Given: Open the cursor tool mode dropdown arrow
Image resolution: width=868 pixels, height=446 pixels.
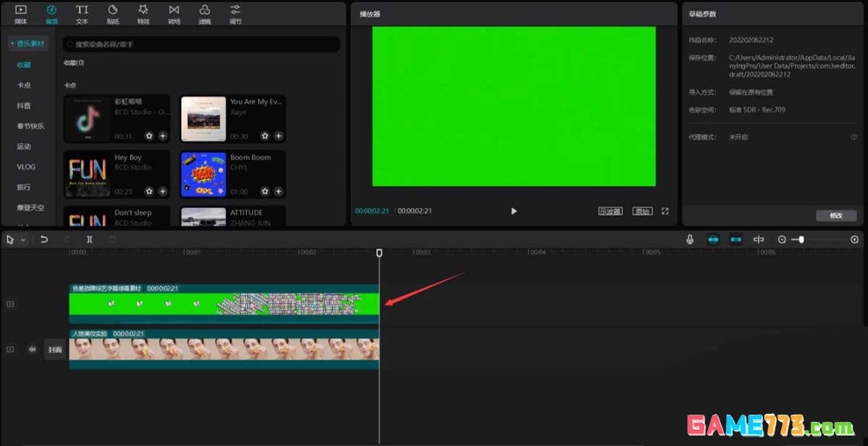Looking at the screenshot, I should (x=23, y=239).
